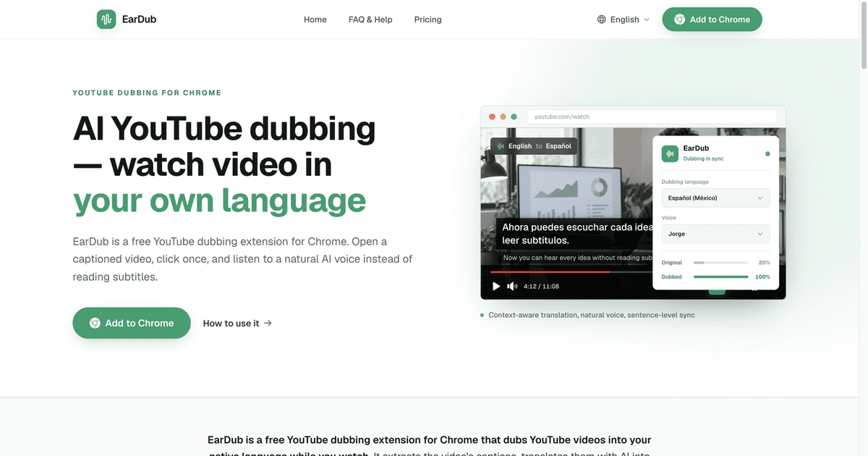868x456 pixels.
Task: Click the Dubbing language label
Action: (685, 182)
